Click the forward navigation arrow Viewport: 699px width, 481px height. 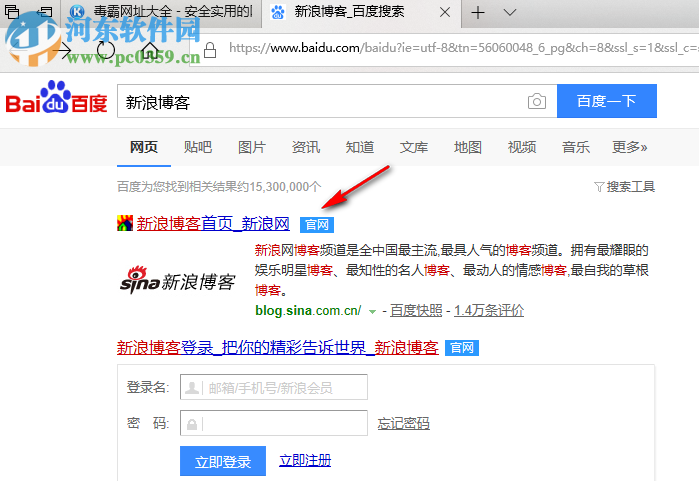point(62,51)
